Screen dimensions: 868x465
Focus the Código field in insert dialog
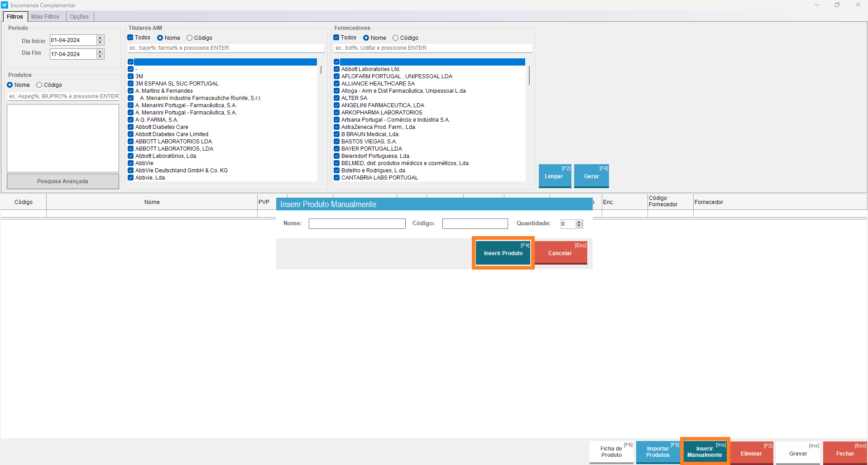[x=475, y=223]
